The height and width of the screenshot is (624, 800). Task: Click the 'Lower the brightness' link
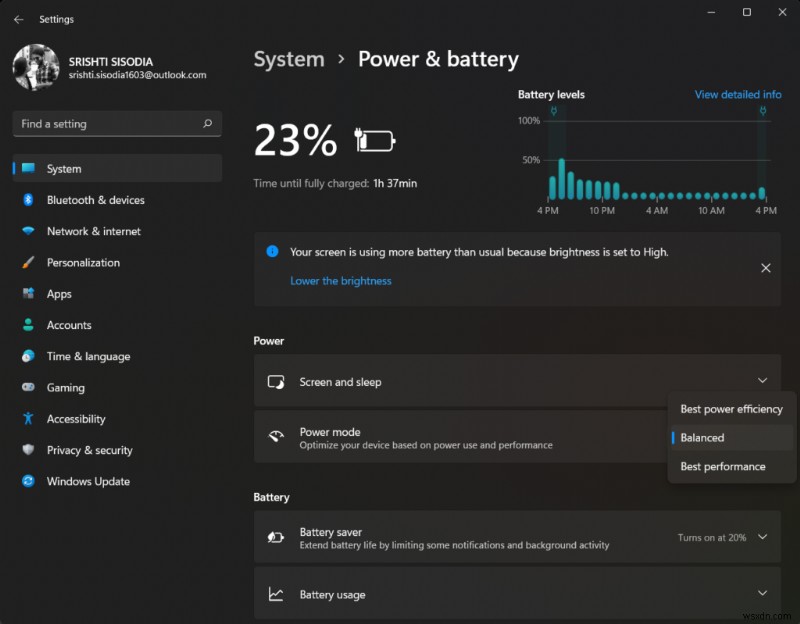click(x=342, y=281)
